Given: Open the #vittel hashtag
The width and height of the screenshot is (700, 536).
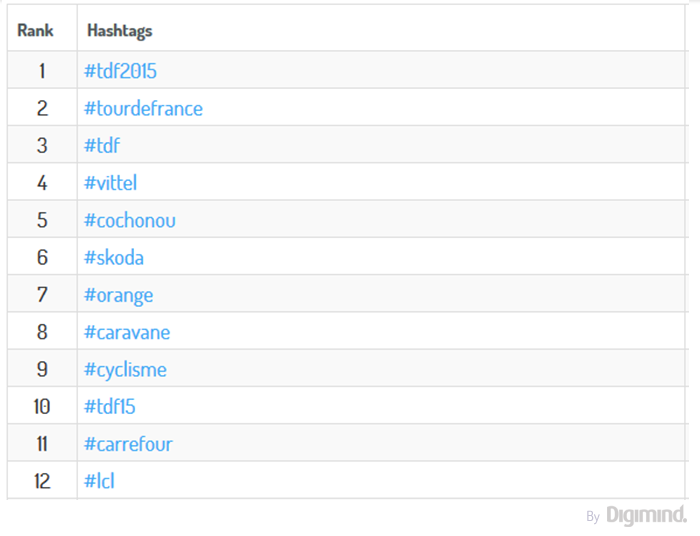Looking at the screenshot, I should tap(110, 183).
